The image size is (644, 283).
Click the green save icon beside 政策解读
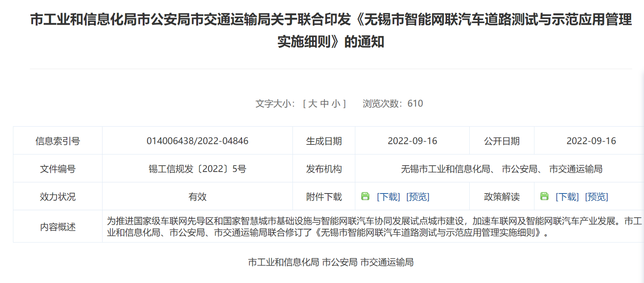coord(544,196)
